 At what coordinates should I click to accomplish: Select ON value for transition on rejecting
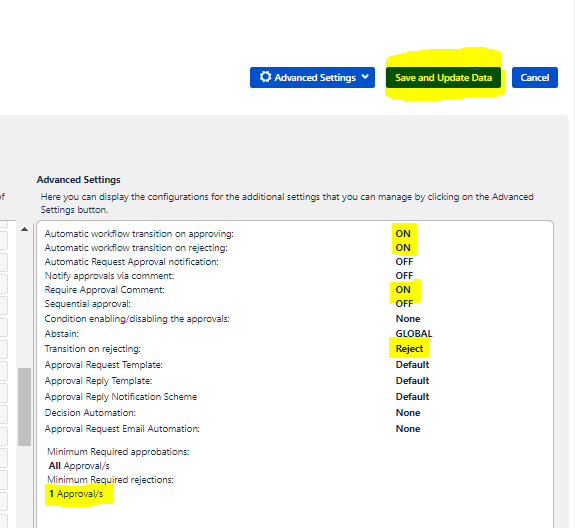[403, 248]
